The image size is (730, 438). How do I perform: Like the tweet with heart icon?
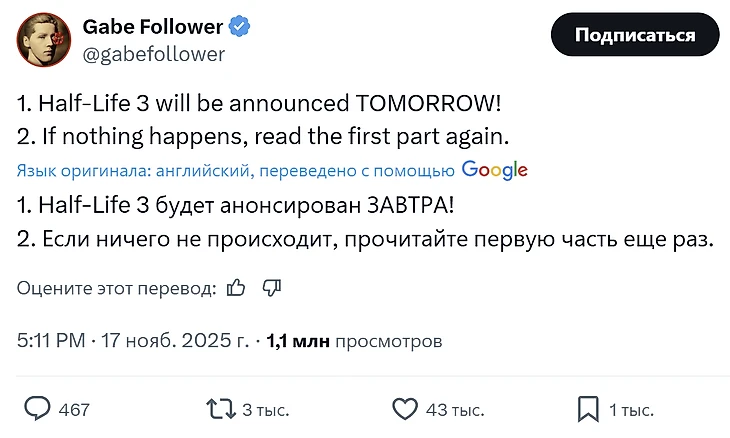pos(404,408)
